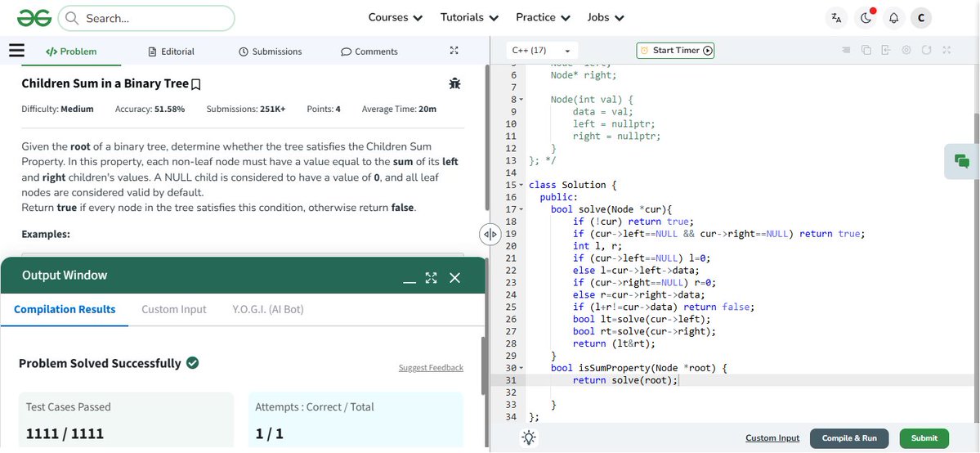Close the Output Window
The image size is (980, 453).
click(454, 278)
